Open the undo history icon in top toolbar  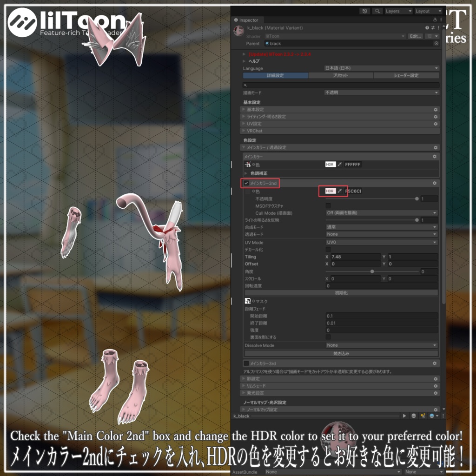[x=364, y=11]
